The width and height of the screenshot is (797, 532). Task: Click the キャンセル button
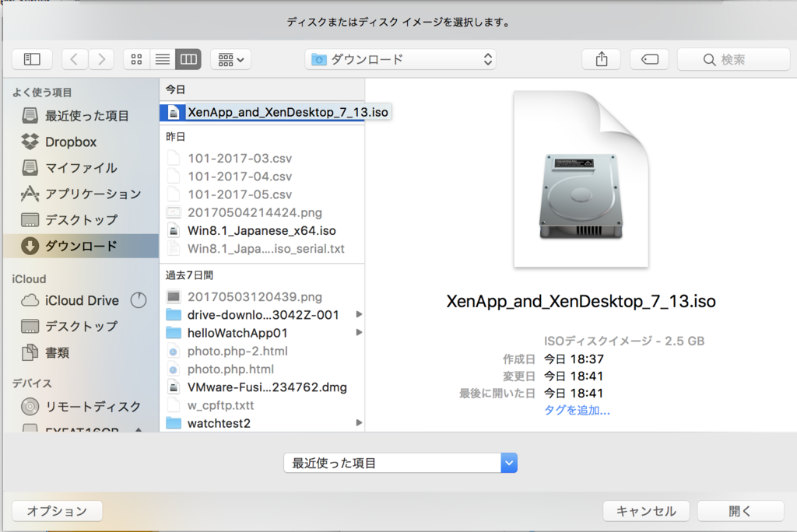click(646, 511)
